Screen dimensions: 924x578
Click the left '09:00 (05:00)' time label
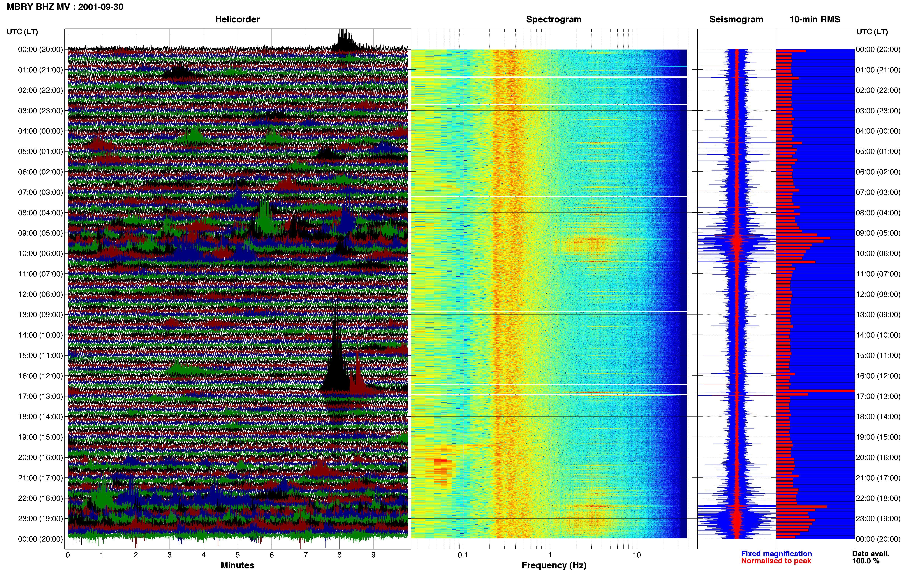pyautogui.click(x=41, y=233)
